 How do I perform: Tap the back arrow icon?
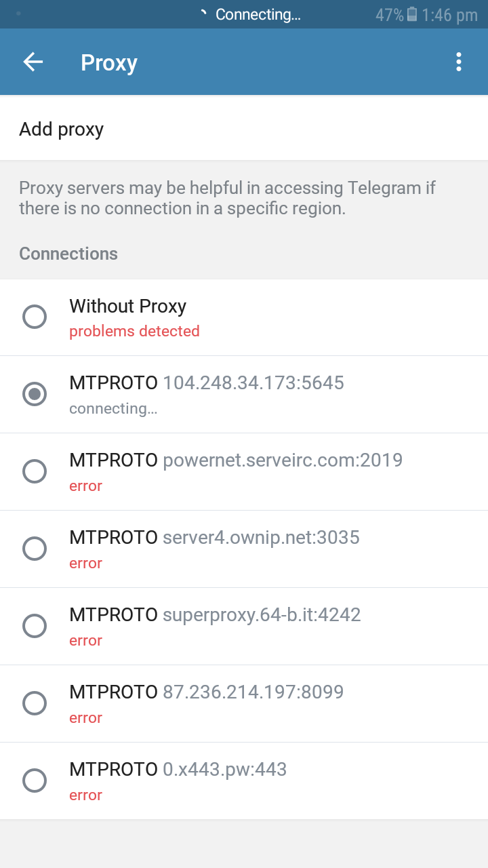pos(33,62)
